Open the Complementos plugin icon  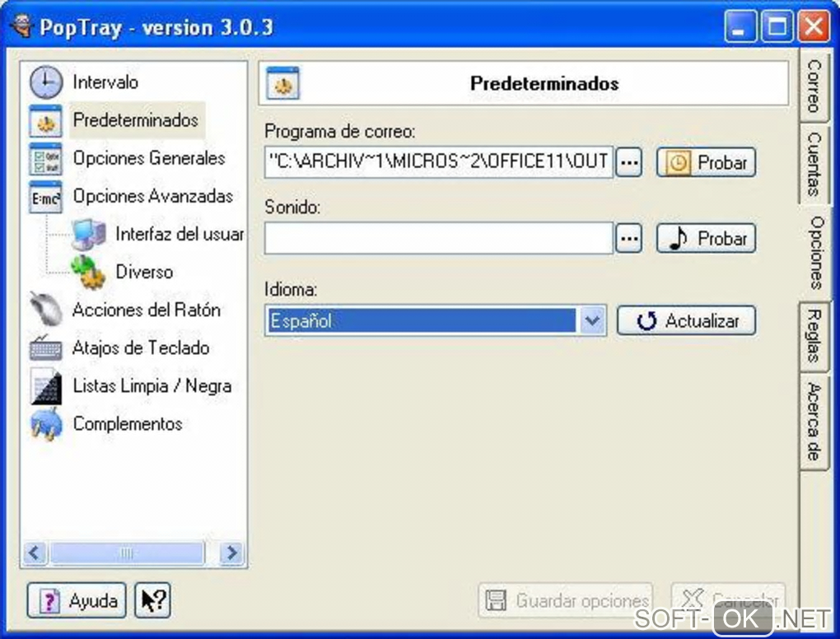point(45,424)
